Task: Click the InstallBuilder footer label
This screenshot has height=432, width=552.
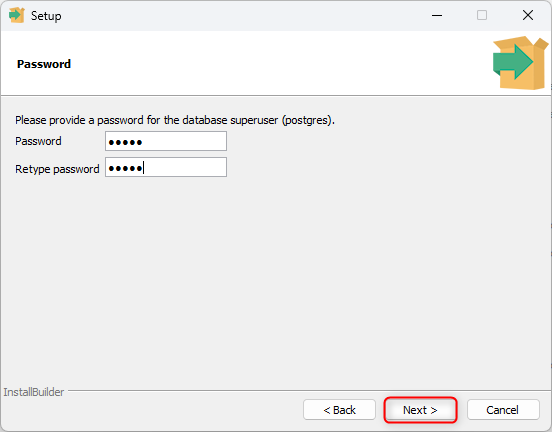Action: click(x=34, y=392)
